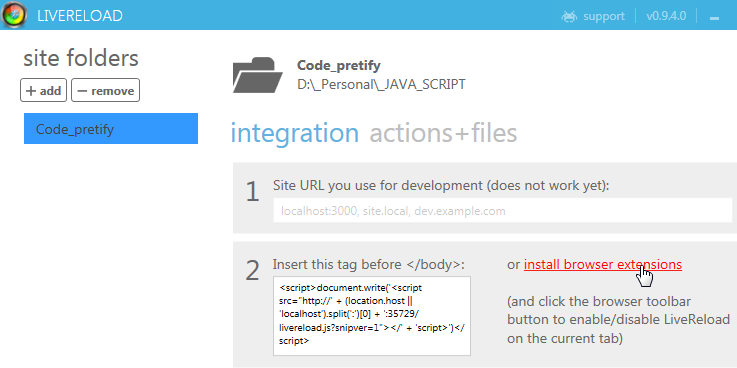Viewport: 737px width, 368px height.
Task: Click the space invader support icon
Action: coord(569,16)
